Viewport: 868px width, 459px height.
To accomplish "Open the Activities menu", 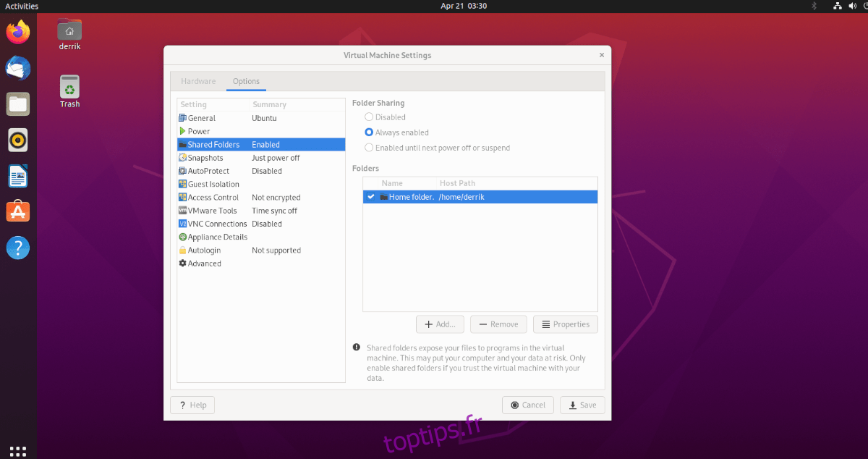I will (x=20, y=6).
